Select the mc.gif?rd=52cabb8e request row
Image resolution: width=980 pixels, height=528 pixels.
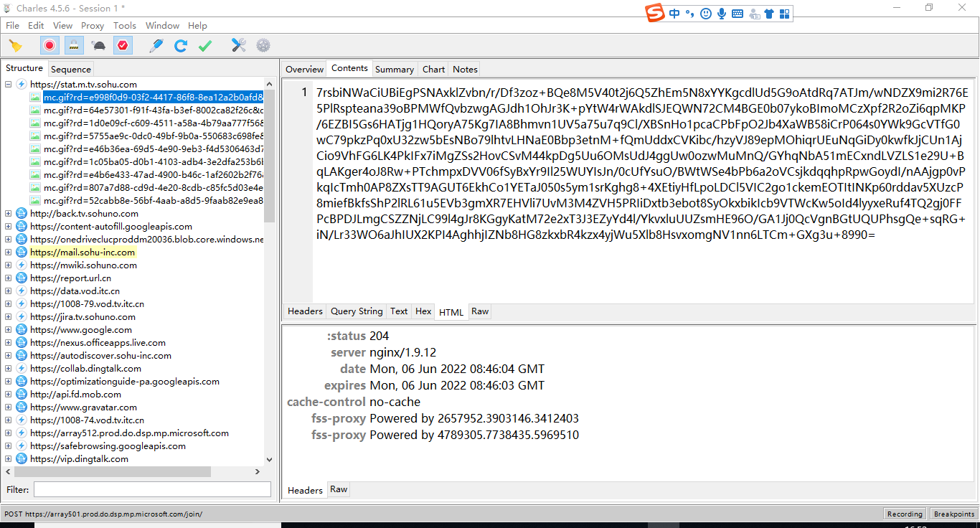click(153, 200)
